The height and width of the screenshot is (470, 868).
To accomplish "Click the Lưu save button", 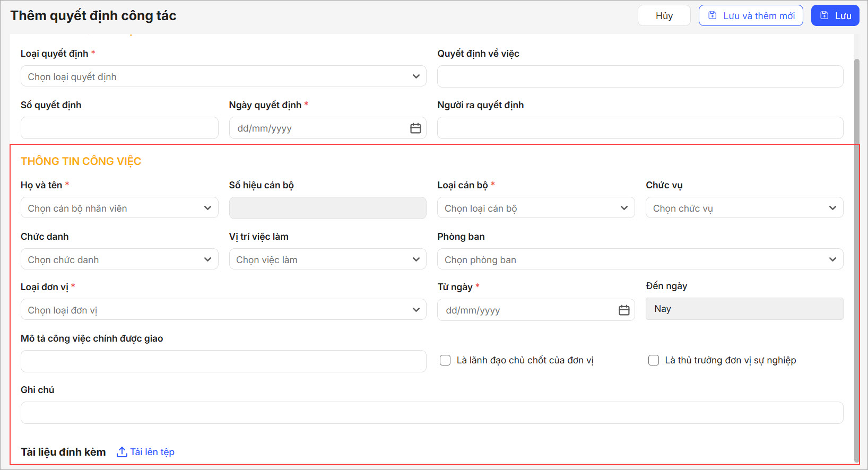I will coord(835,16).
